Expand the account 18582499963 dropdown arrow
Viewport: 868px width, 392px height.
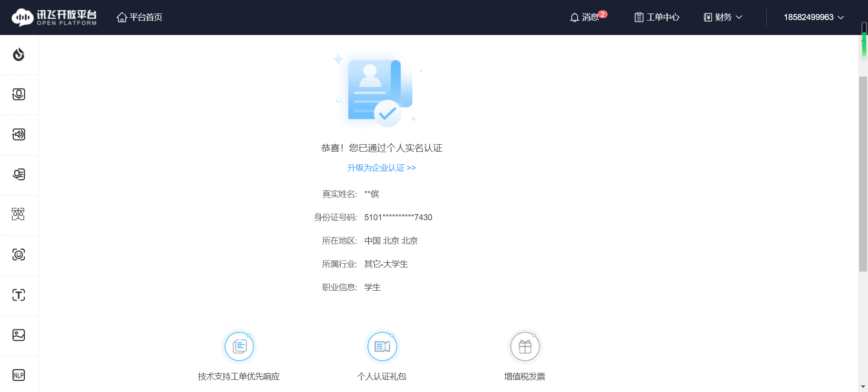[841, 17]
